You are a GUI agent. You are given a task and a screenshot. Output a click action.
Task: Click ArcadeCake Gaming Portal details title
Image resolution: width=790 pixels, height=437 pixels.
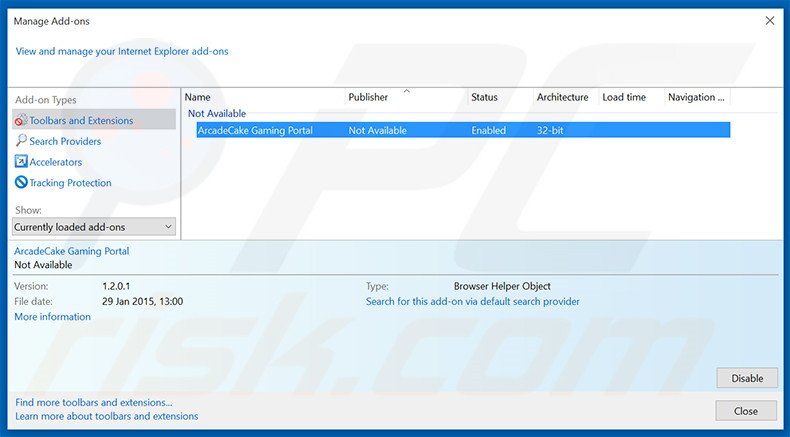[x=72, y=251]
